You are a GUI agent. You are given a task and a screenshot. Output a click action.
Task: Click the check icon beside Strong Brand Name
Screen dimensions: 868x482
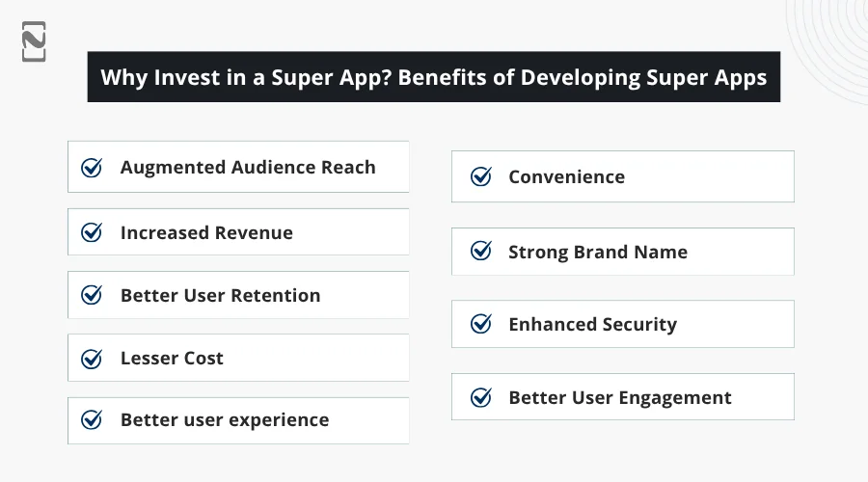tap(480, 252)
